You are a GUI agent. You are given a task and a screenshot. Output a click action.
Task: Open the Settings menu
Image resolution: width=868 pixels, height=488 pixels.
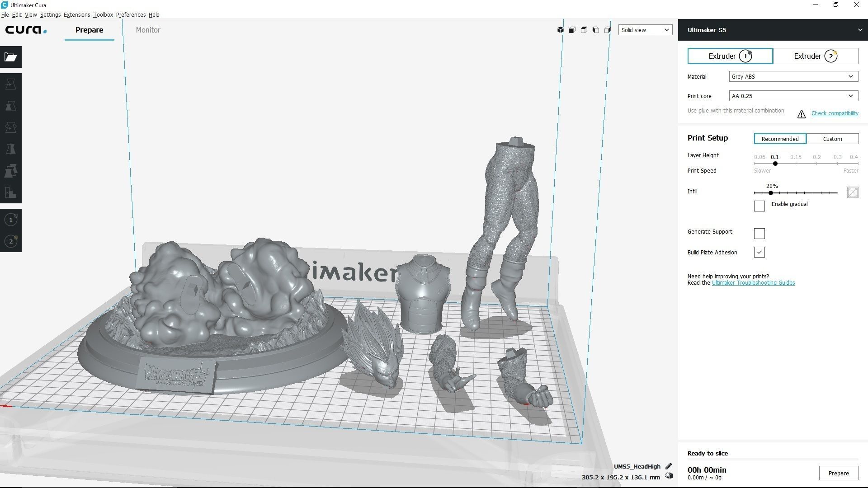50,15
